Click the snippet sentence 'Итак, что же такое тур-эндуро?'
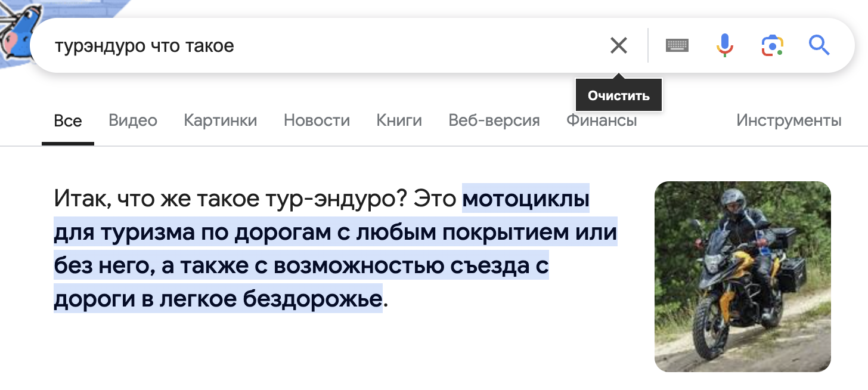Viewport: 868px width, 390px height. pos(225,199)
